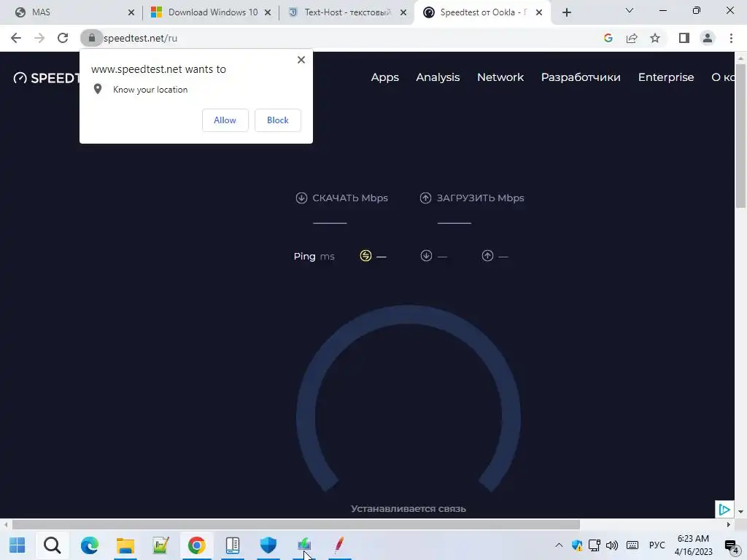Screen dimensions: 747x560
Task: Open Windows taskbar search
Action: (53, 545)
